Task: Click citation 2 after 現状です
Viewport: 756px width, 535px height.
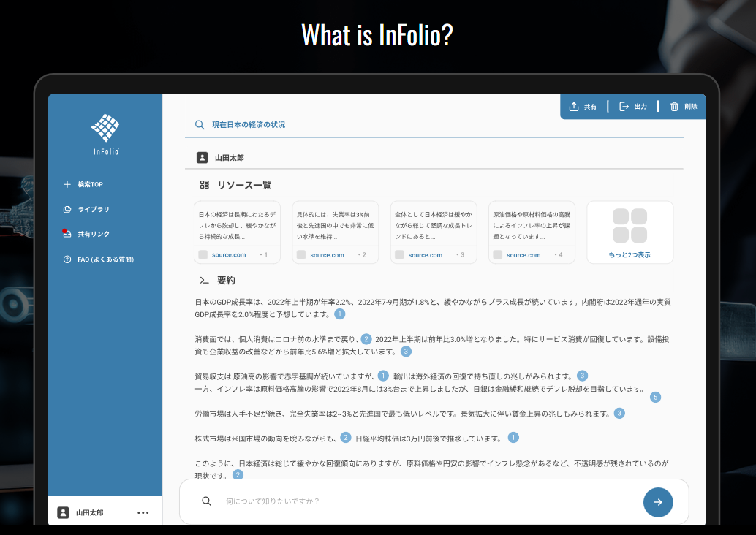Action: click(x=238, y=475)
